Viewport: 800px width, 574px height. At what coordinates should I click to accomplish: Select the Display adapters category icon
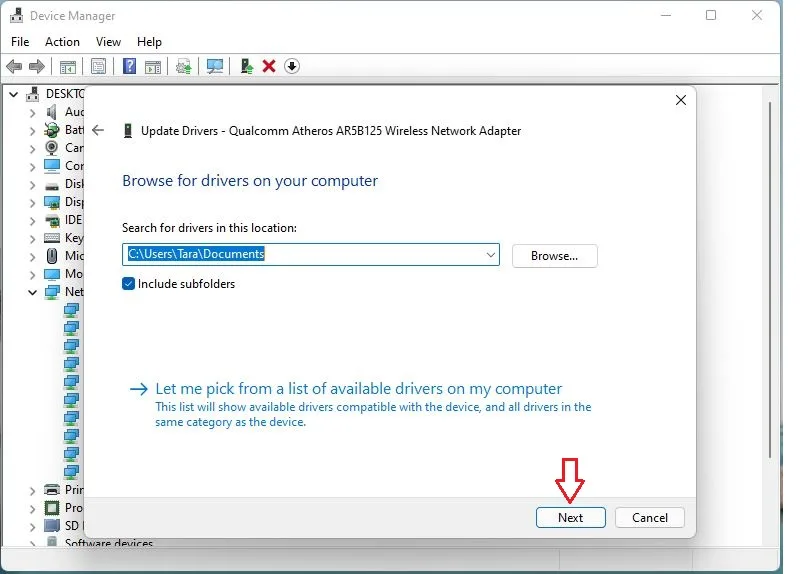52,203
